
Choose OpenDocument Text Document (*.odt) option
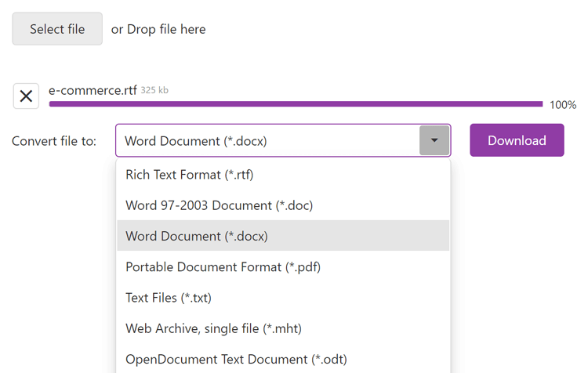pos(236,359)
